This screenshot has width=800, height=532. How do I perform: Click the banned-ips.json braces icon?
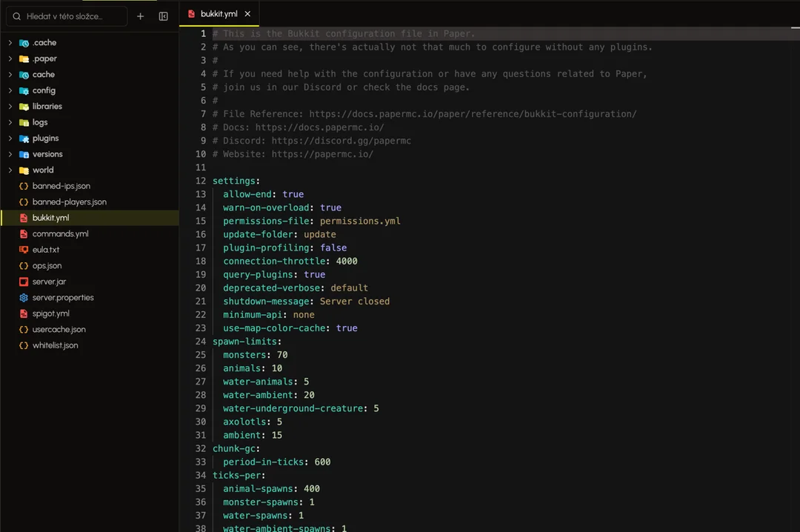[24, 187]
